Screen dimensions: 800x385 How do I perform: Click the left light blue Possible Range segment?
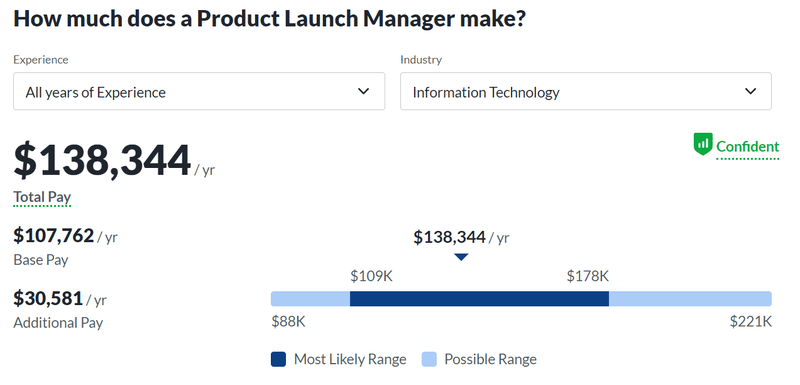pos(310,299)
